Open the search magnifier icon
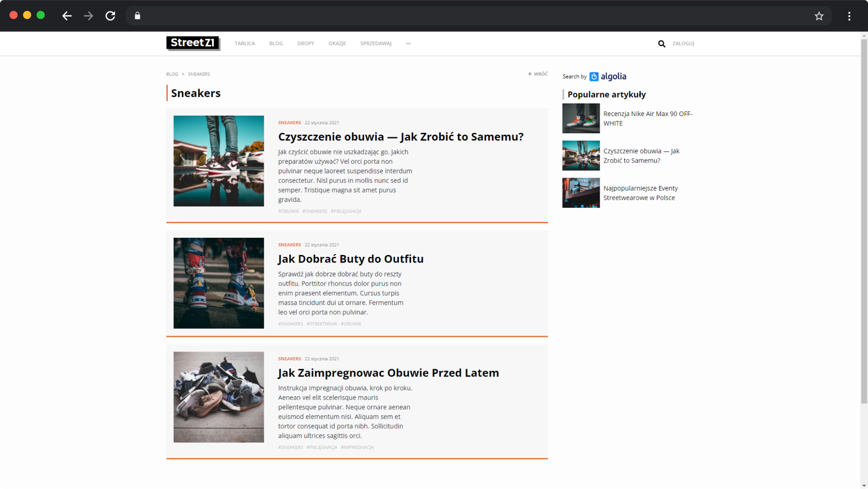Screen dimensions: 868x489 coord(661,44)
